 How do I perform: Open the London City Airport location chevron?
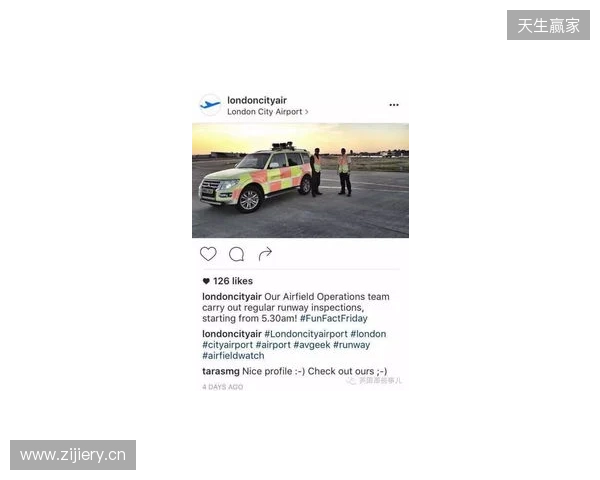(307, 112)
